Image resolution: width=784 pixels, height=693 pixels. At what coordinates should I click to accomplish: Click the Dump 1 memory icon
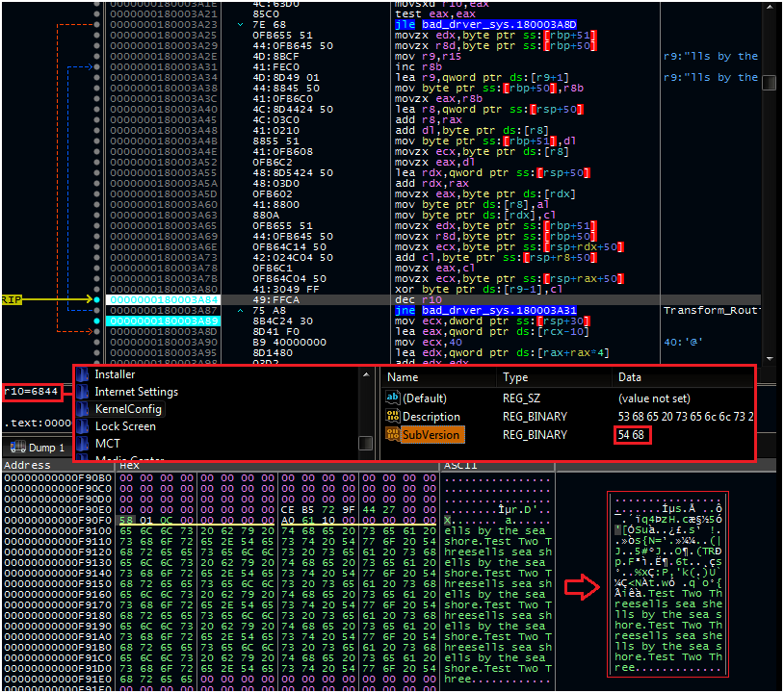point(18,448)
